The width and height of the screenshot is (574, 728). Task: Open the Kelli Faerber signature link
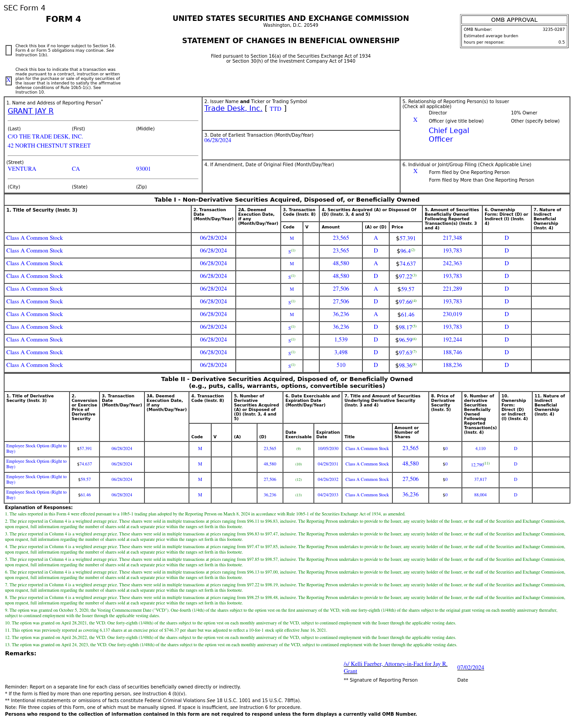click(x=396, y=668)
